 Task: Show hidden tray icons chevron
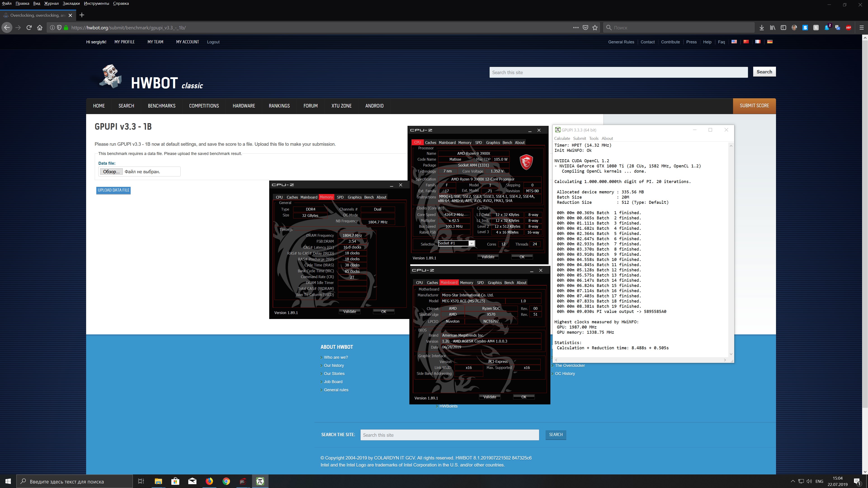pyautogui.click(x=793, y=481)
